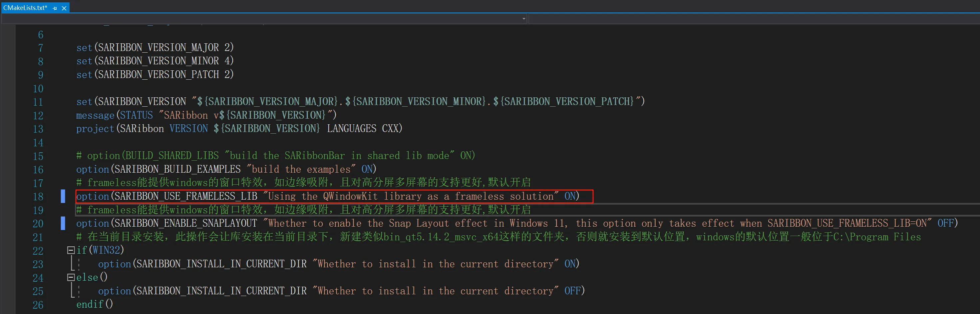Click 'STATUS' keyword on line 12
Image resolution: width=980 pixels, height=314 pixels.
[x=136, y=115]
